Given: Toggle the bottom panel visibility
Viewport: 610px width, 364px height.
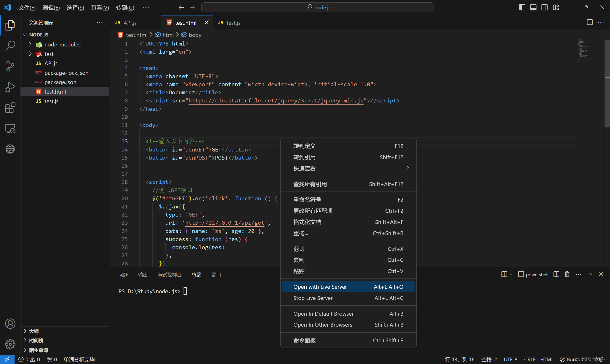Looking at the screenshot, I should tap(533, 7).
